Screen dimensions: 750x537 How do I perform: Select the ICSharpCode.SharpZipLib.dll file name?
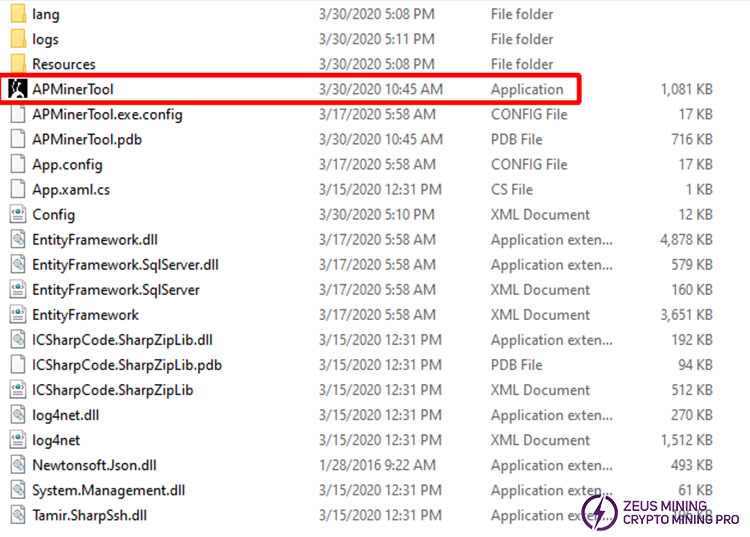point(122,339)
